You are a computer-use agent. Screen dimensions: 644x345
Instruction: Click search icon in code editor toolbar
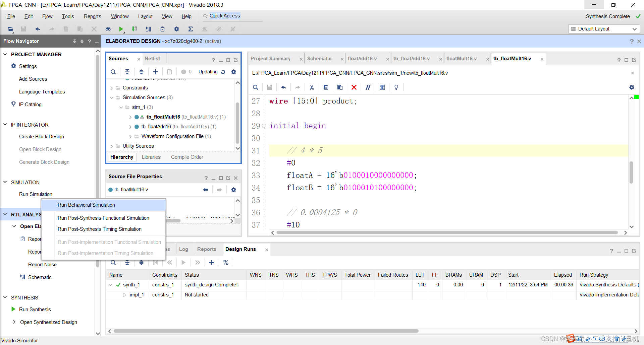(255, 87)
